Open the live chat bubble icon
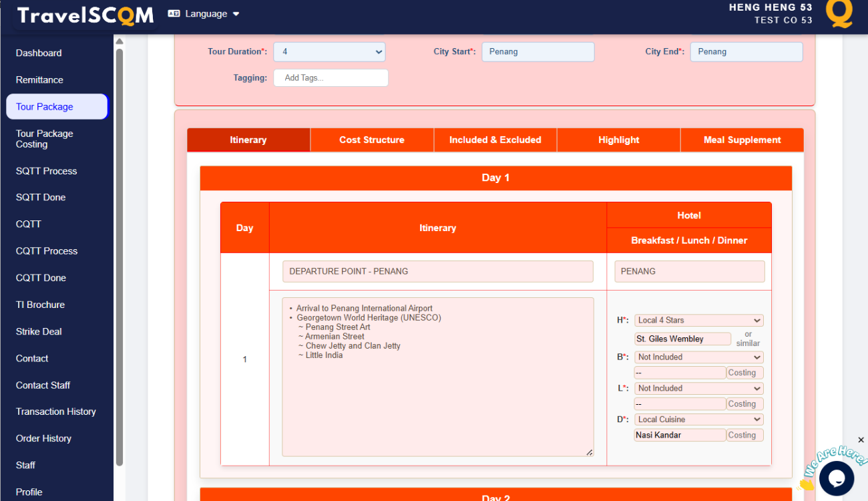868x501 pixels. 837,478
